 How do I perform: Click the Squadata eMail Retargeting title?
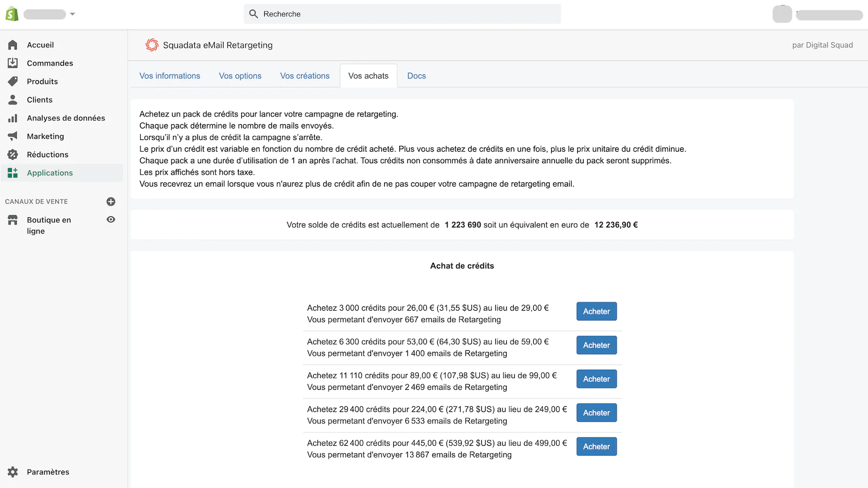218,45
